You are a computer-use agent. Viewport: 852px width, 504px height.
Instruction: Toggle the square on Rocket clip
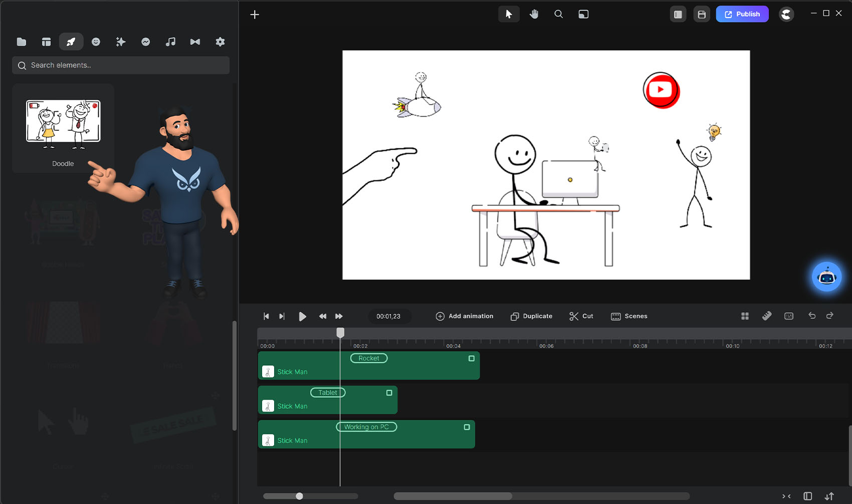(471, 358)
